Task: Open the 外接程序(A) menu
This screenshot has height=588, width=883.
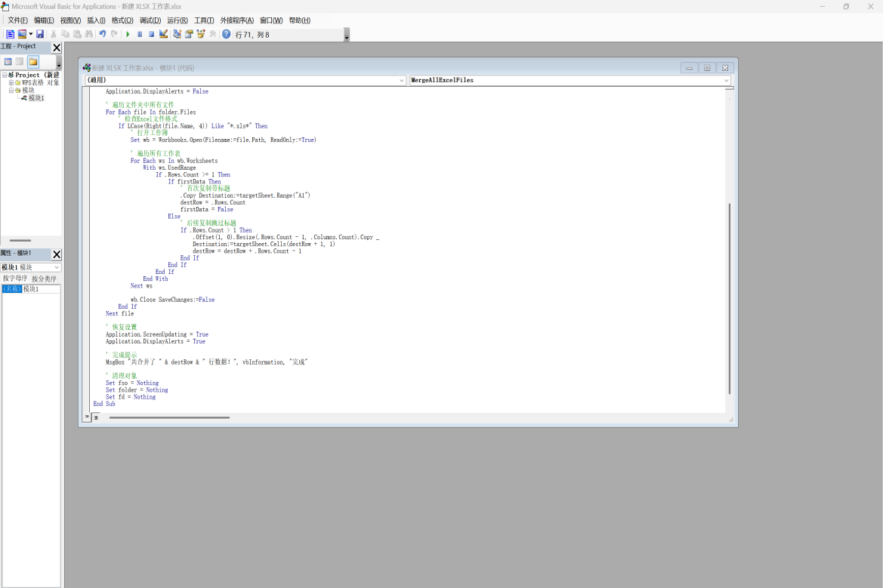Action: [x=236, y=20]
